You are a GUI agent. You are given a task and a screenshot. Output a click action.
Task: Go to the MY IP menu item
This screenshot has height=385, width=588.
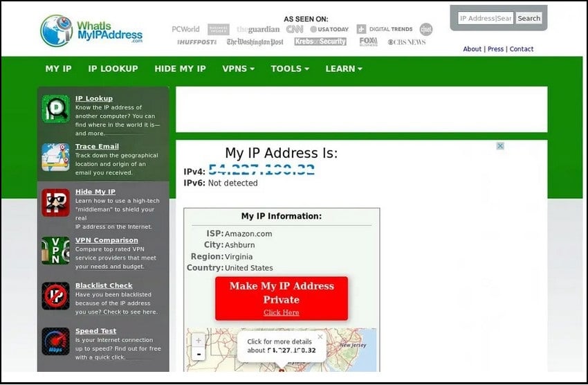59,69
